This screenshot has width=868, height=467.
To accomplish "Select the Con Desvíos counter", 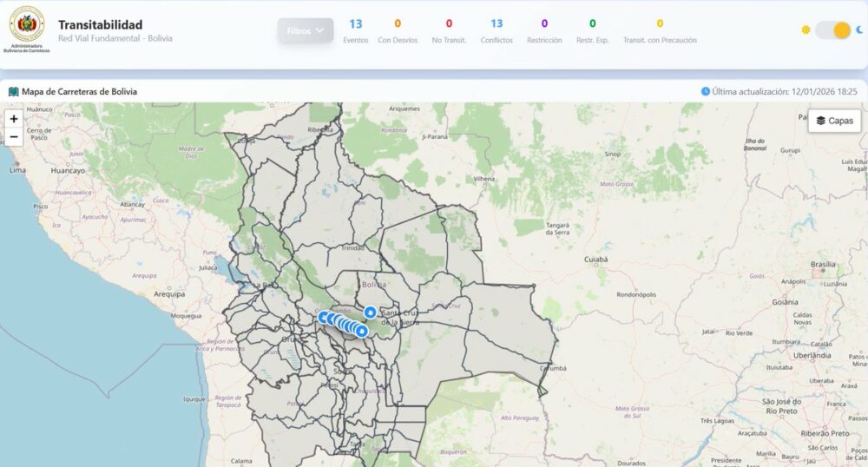I will pyautogui.click(x=397, y=30).
